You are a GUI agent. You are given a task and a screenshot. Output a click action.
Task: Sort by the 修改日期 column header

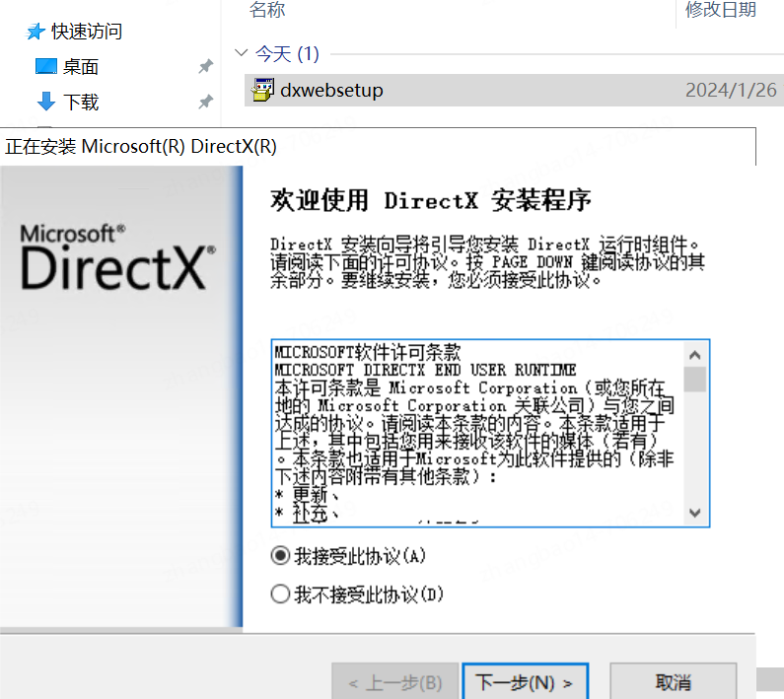(721, 9)
